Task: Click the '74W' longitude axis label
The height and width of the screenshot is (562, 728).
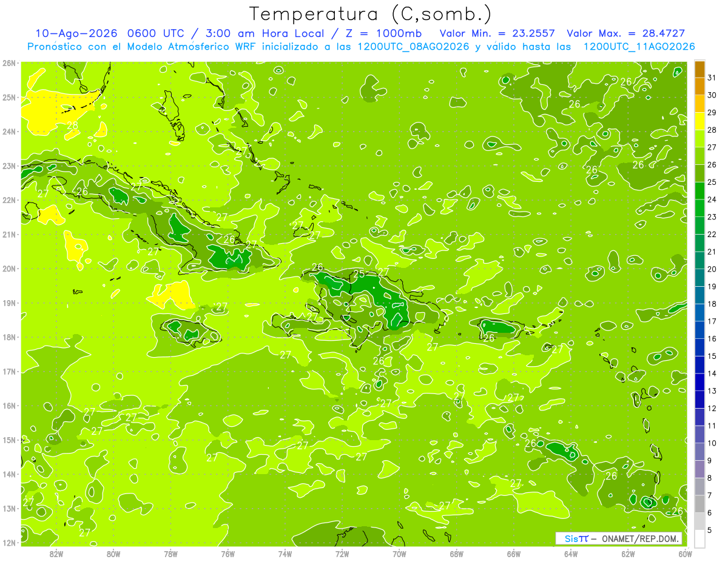Action: click(x=285, y=554)
